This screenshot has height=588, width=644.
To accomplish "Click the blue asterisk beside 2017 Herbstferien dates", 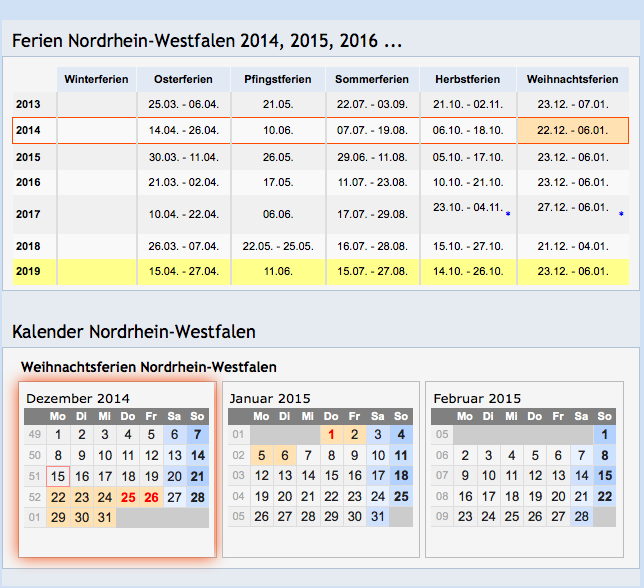I will tap(508, 214).
